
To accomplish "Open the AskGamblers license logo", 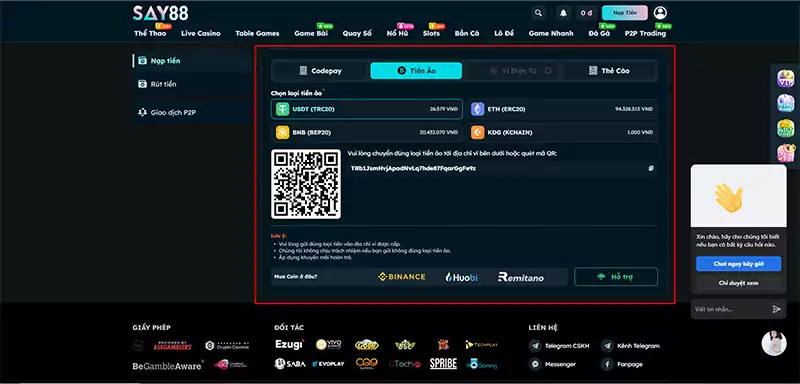I will coord(172,346).
